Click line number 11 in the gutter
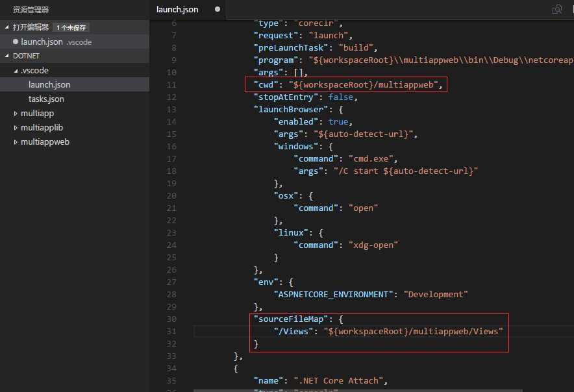 pos(171,85)
